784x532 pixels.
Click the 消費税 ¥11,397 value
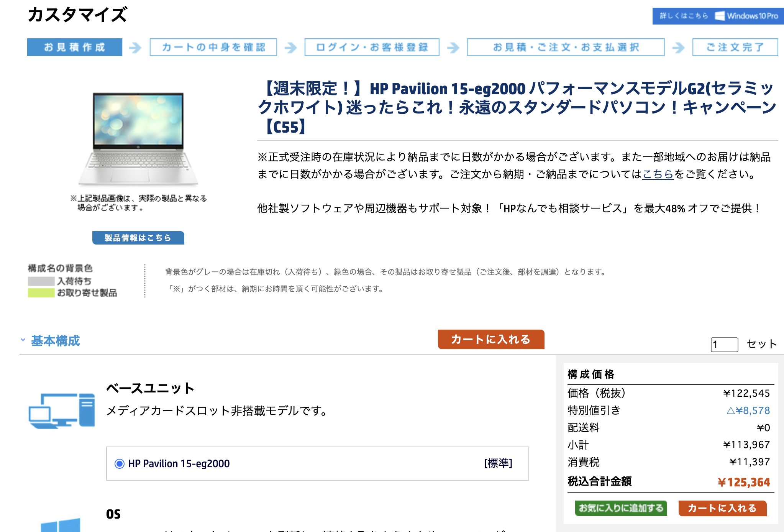(x=750, y=462)
